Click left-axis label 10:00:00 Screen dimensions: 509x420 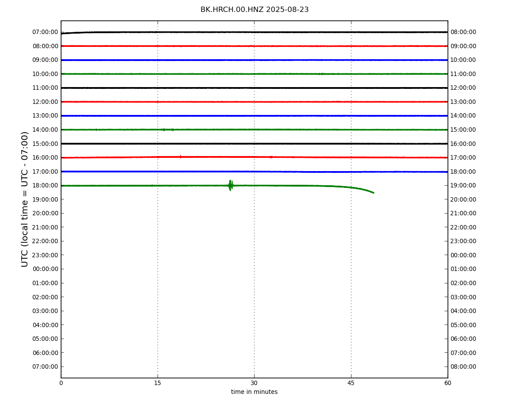(x=46, y=74)
